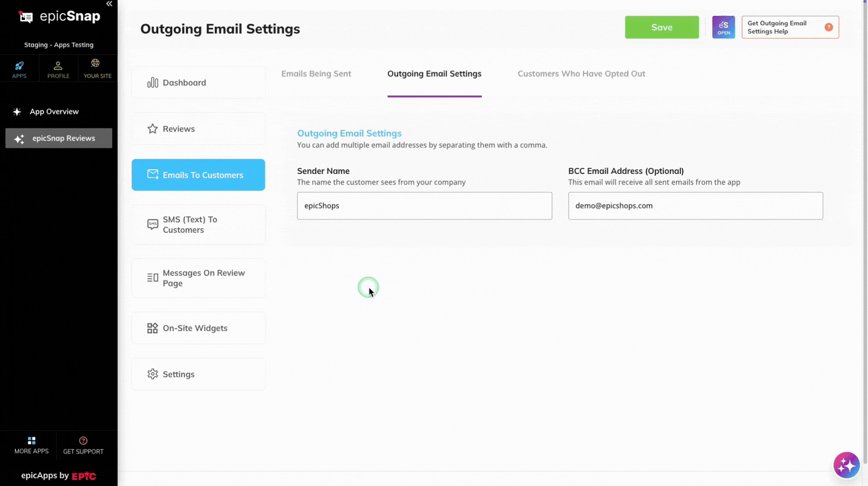Click epicApps by EPIC footer link
The height and width of the screenshot is (486, 868).
point(59,476)
